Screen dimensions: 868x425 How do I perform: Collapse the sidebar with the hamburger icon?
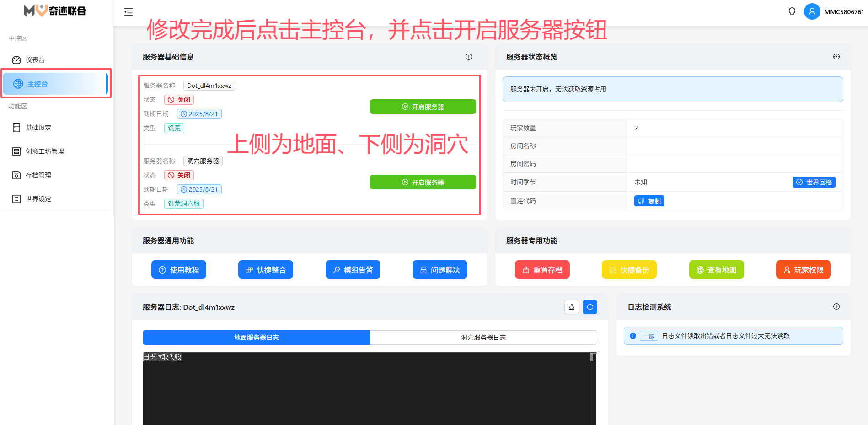[129, 12]
